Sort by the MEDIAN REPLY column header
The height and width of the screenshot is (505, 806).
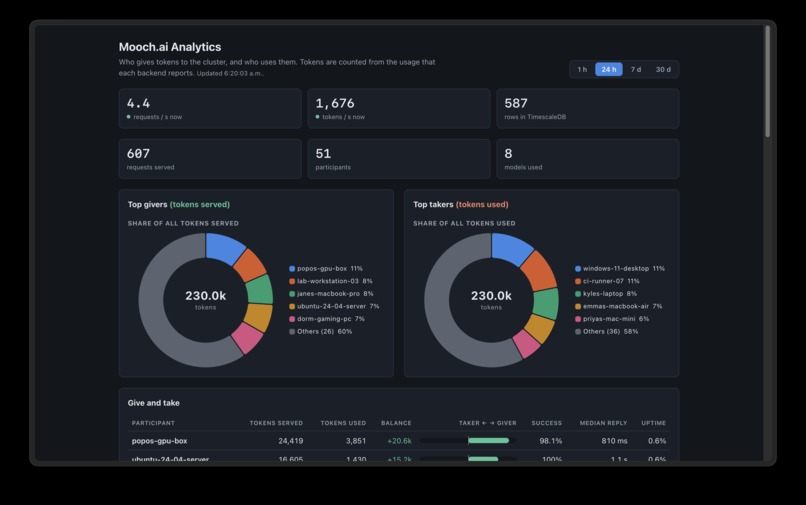click(603, 423)
